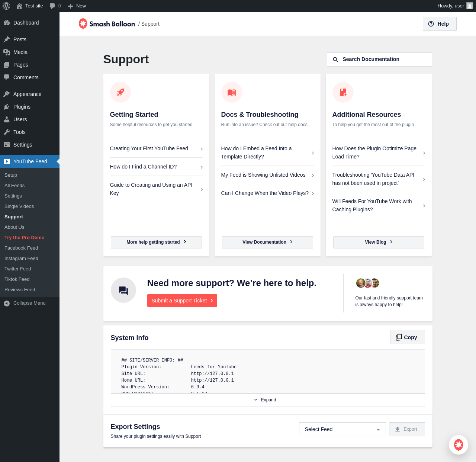Click the book icon above Docs & Troubleshooting
This screenshot has height=462, width=476.
pyautogui.click(x=232, y=92)
